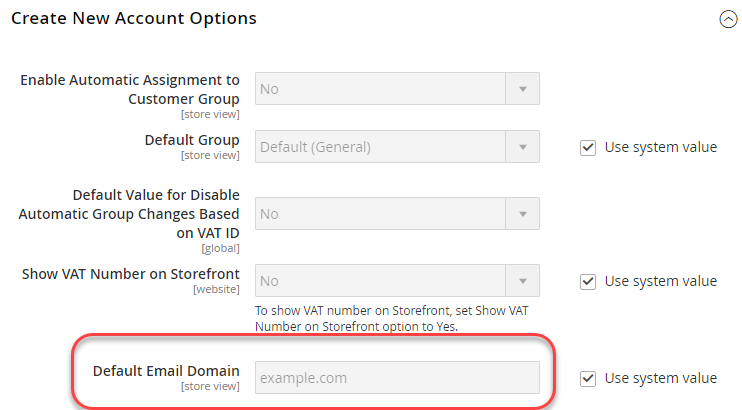Uncheck Use system value for Default Email Domain
The width and height of the screenshot is (742, 410).
click(588, 379)
